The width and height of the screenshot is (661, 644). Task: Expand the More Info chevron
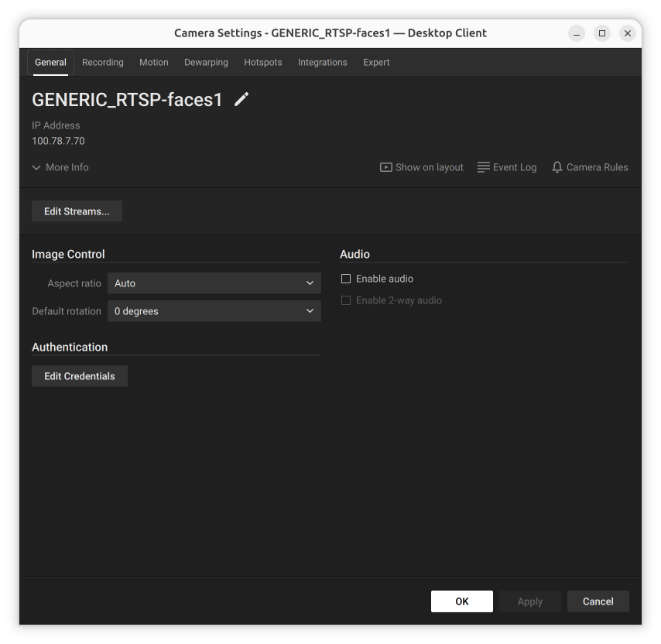click(x=36, y=168)
